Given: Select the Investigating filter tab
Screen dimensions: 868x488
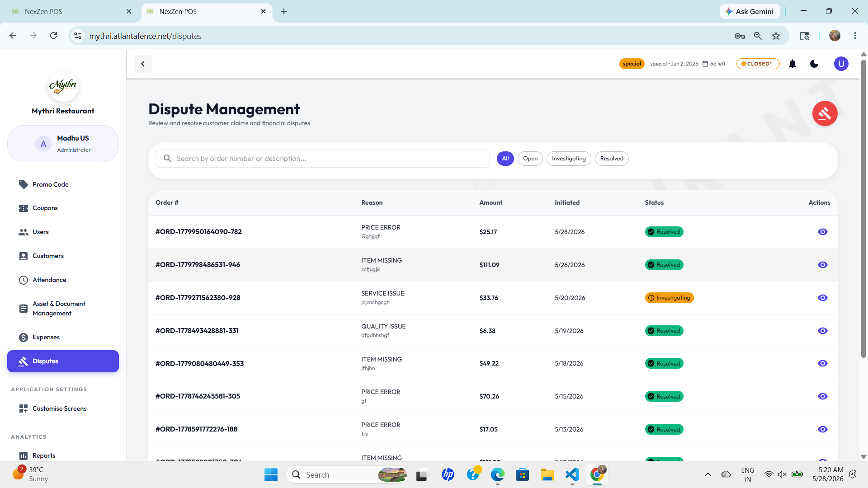Looking at the screenshot, I should tap(568, 159).
